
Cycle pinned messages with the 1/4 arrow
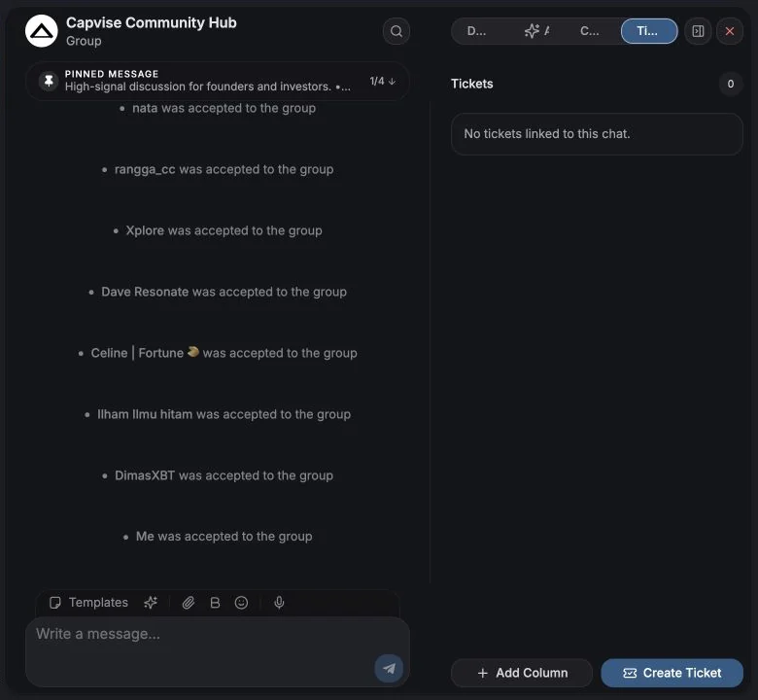coord(383,82)
